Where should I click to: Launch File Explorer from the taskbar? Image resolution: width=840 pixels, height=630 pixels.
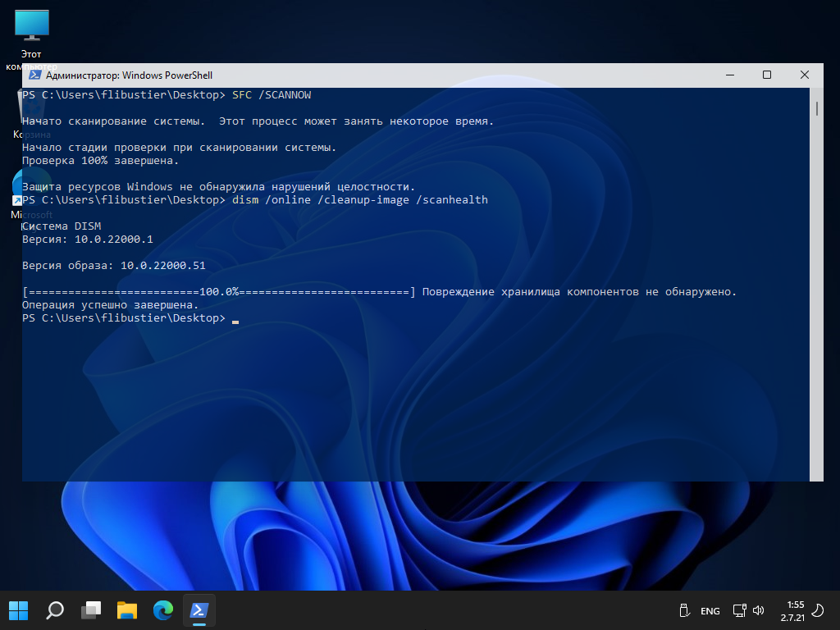click(x=126, y=610)
